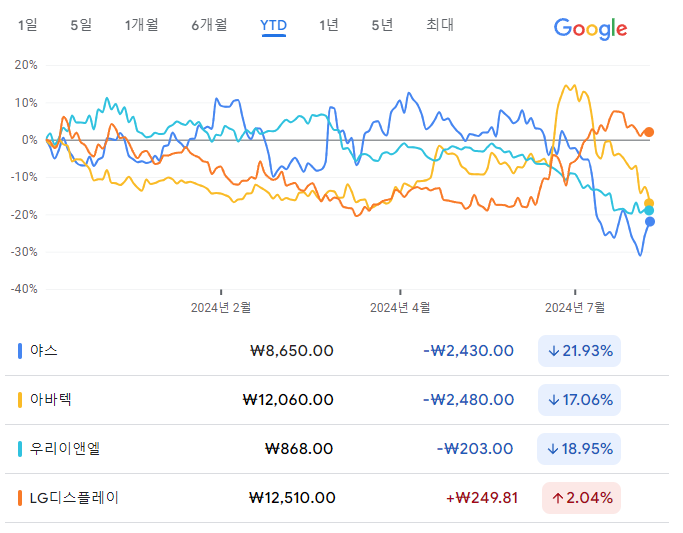Image resolution: width=683 pixels, height=533 pixels.
Task: Click the 21.93% down change badge
Action: [579, 351]
